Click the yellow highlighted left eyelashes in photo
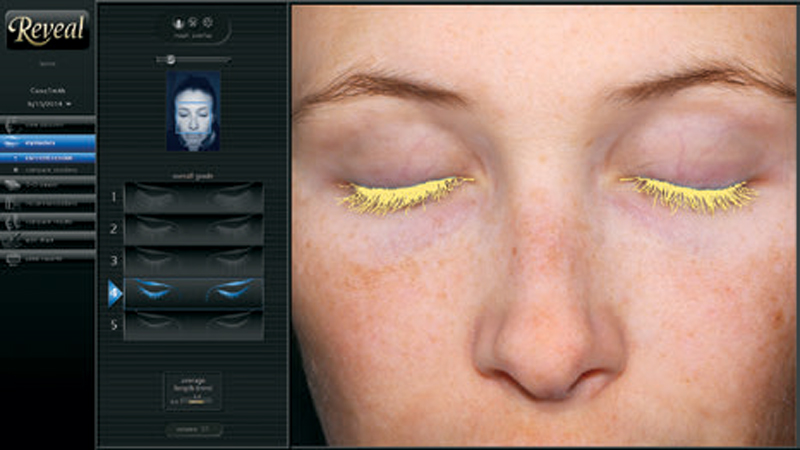 405,193
